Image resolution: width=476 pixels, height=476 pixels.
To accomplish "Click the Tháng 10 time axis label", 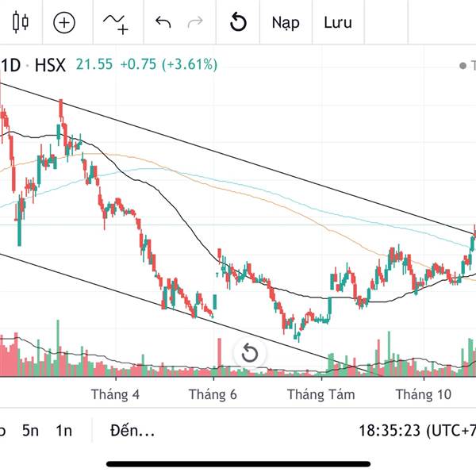I will click(424, 394).
